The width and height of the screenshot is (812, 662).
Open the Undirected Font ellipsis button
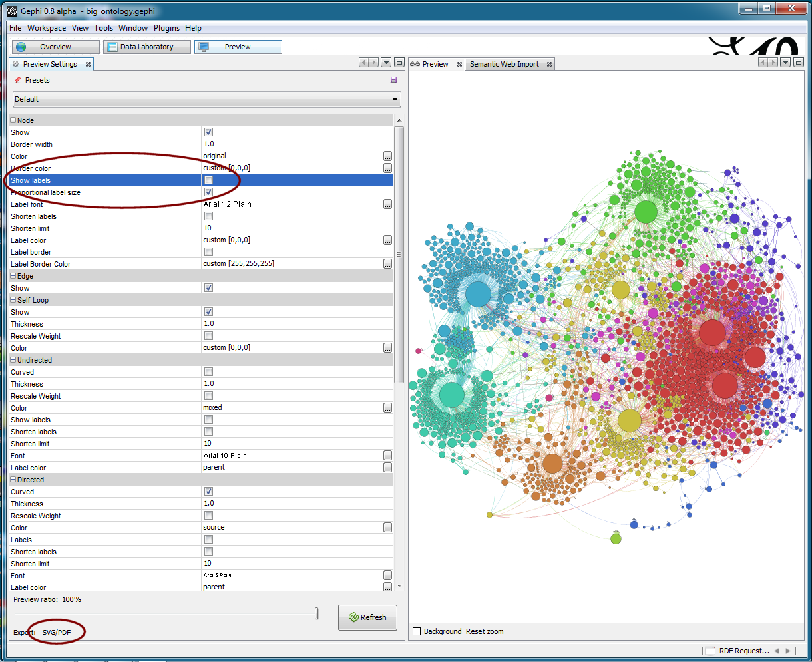387,456
